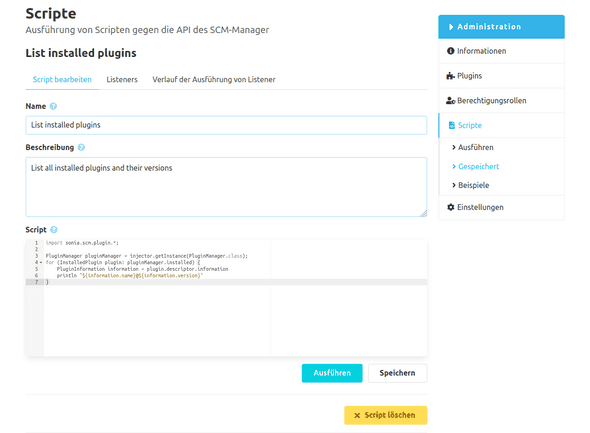Open the Listeners tab
Screen dimensions: 590x433
click(122, 79)
